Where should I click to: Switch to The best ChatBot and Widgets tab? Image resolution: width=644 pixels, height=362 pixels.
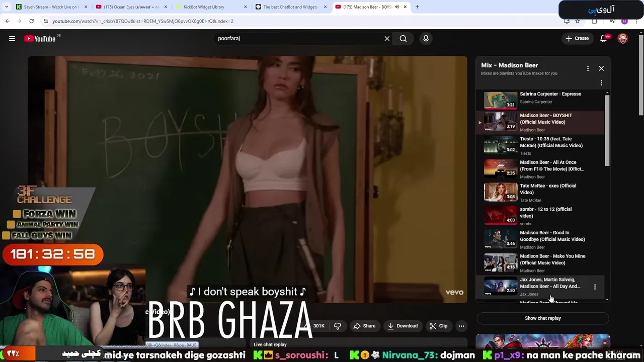[291, 7]
